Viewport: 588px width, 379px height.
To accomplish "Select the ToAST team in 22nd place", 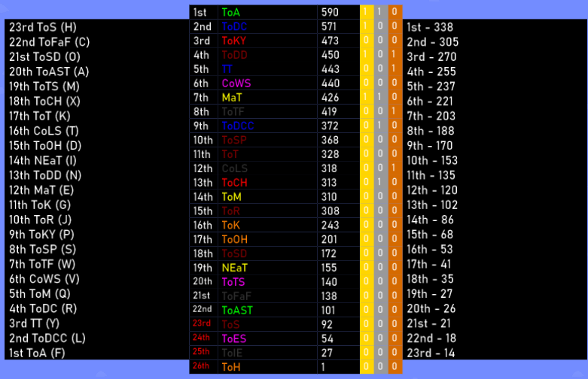I will click(x=237, y=311).
